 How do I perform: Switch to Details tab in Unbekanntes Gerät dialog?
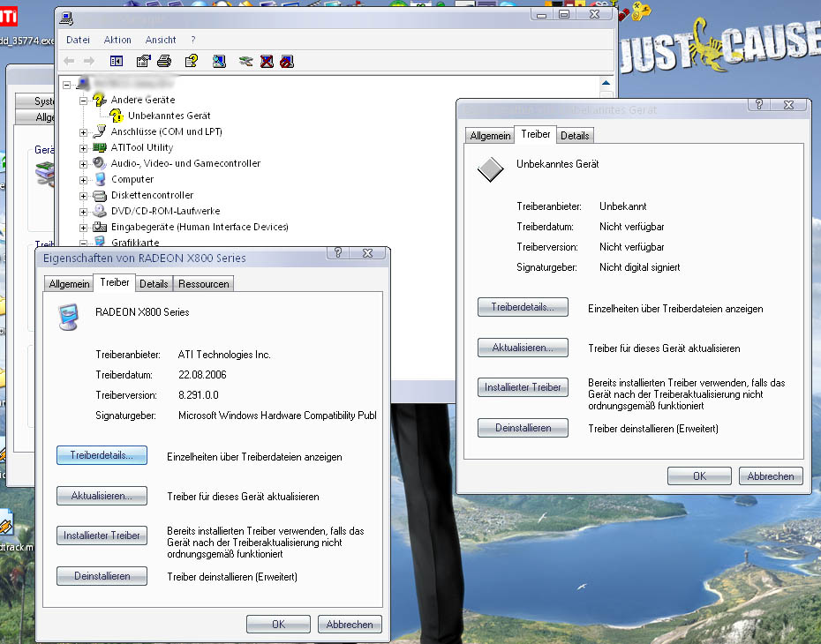(x=575, y=136)
